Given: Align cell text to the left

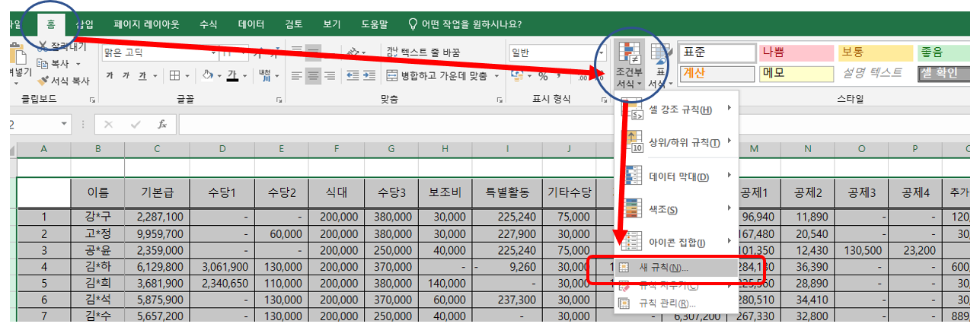Looking at the screenshot, I should pyautogui.click(x=296, y=75).
